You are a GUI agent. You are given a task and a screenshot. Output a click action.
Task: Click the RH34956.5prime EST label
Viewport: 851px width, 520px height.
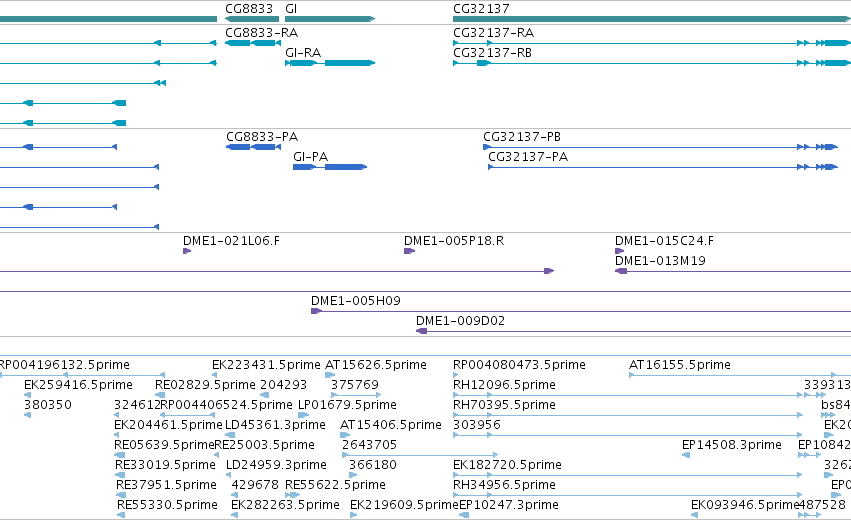[x=504, y=485]
